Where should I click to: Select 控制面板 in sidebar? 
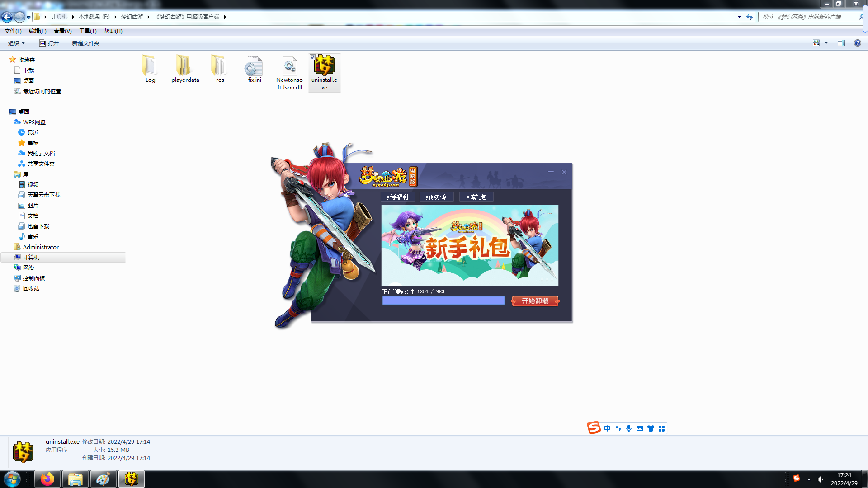34,278
